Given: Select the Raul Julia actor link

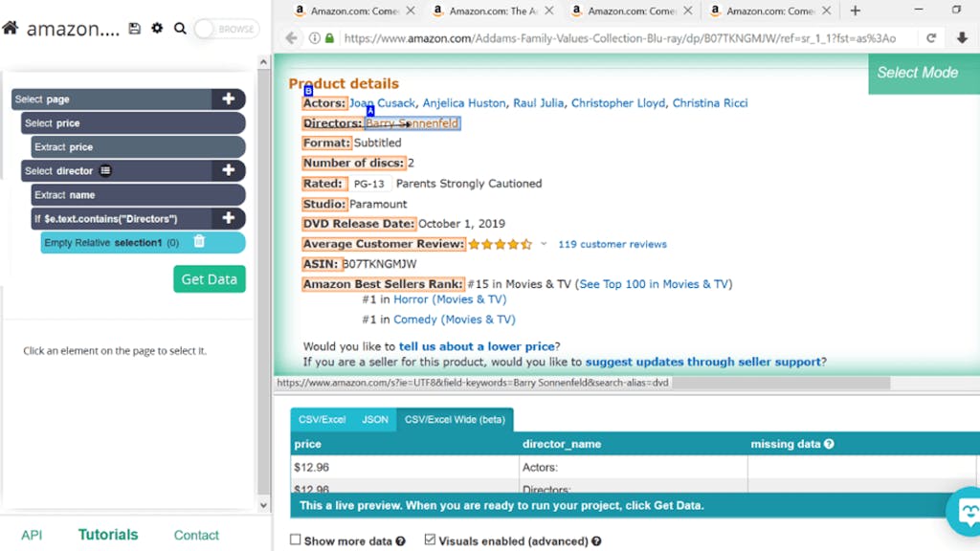Looking at the screenshot, I should point(538,103).
